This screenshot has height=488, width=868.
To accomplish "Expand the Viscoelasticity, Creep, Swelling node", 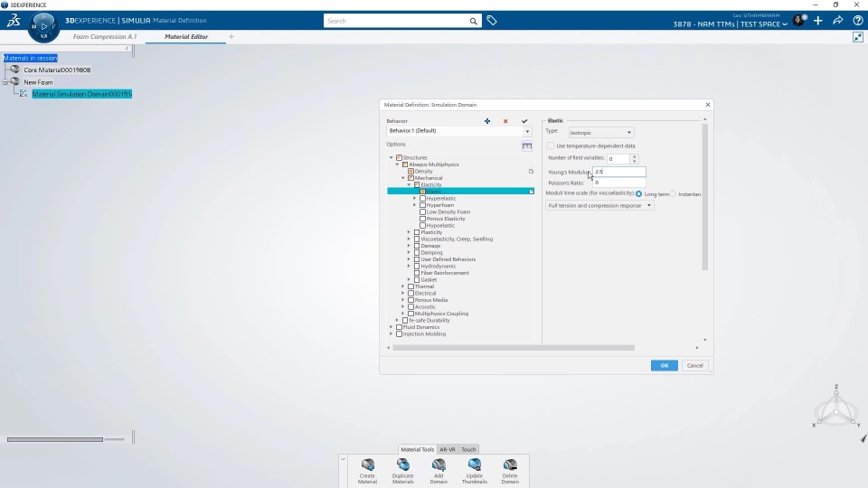I will coord(409,239).
